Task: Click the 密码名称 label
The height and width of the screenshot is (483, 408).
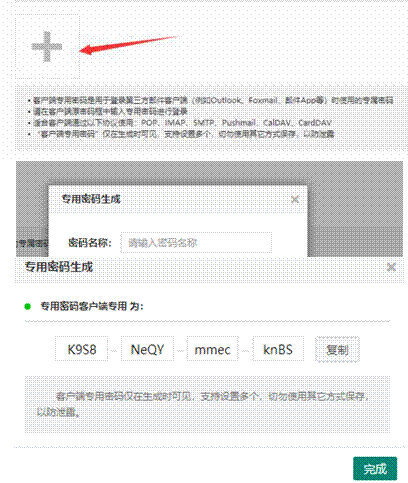Action: click(90, 242)
